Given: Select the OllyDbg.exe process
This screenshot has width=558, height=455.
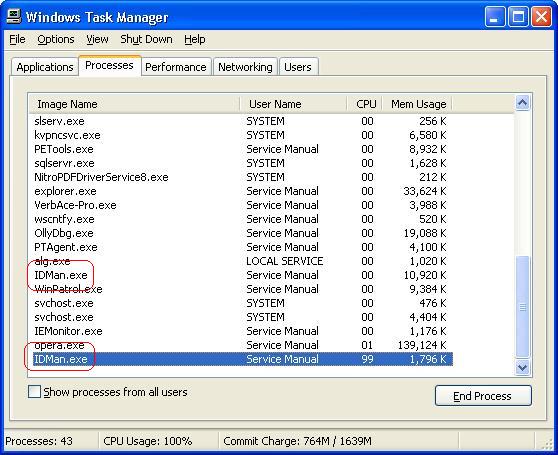Looking at the screenshot, I should pyautogui.click(x=240, y=233).
